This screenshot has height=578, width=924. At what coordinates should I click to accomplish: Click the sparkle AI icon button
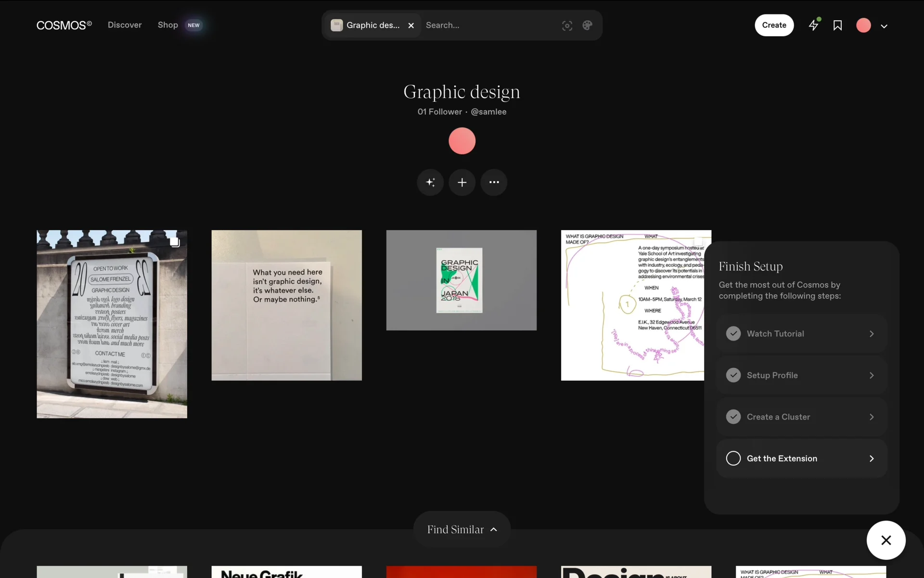point(430,182)
